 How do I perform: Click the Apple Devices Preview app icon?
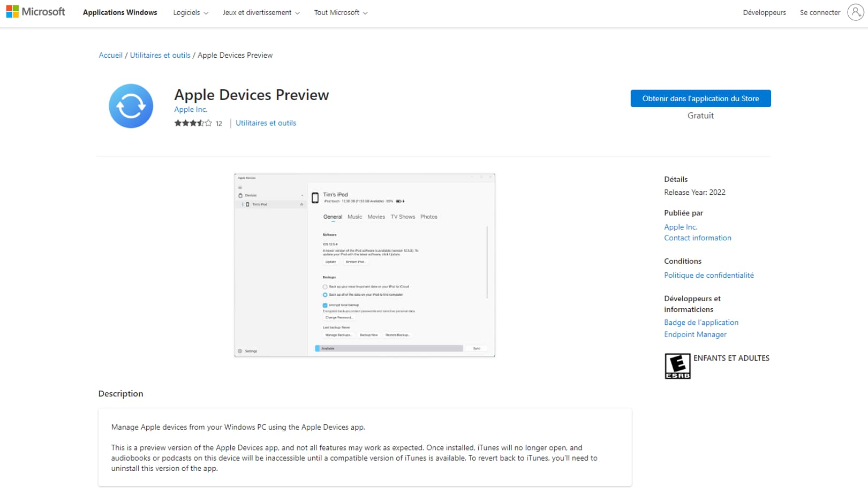pyautogui.click(x=131, y=106)
